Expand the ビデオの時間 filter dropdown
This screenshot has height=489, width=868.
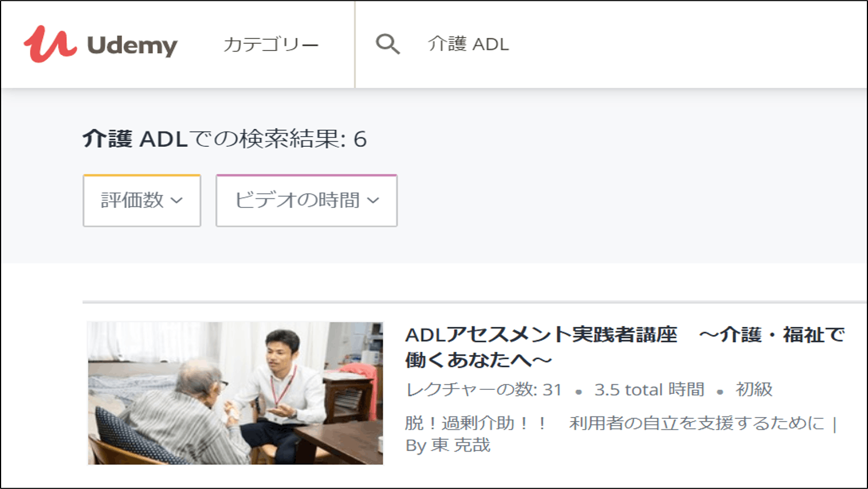click(307, 200)
